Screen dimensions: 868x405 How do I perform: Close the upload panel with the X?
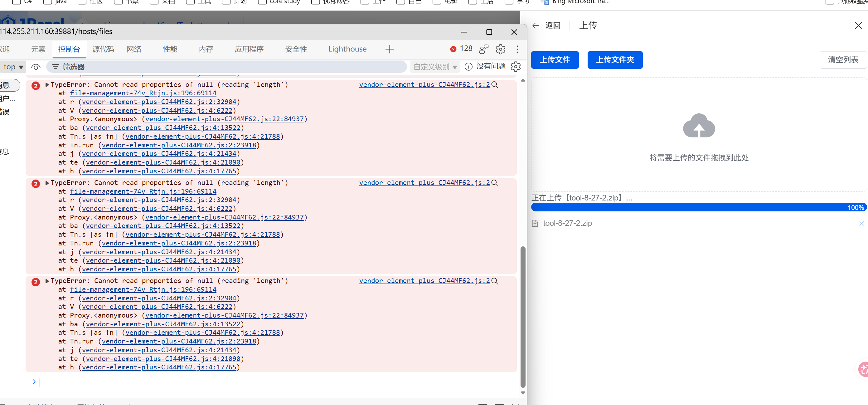858,26
